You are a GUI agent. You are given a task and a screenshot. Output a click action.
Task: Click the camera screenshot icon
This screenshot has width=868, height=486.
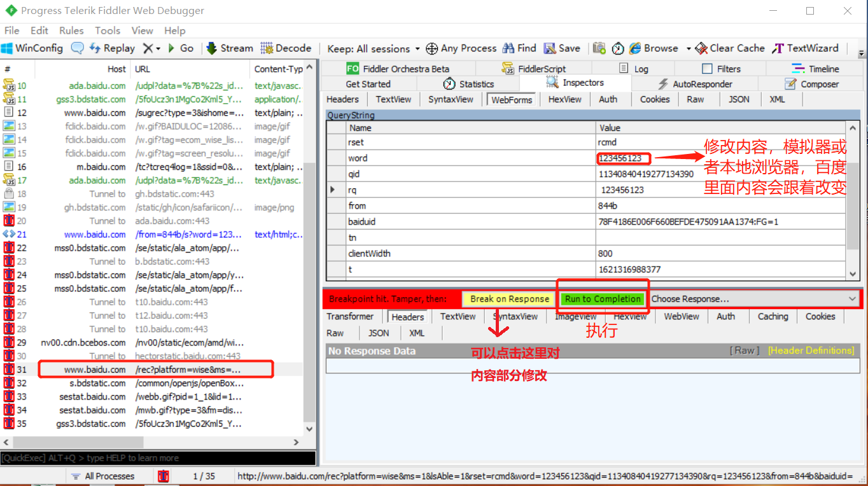pyautogui.click(x=599, y=48)
